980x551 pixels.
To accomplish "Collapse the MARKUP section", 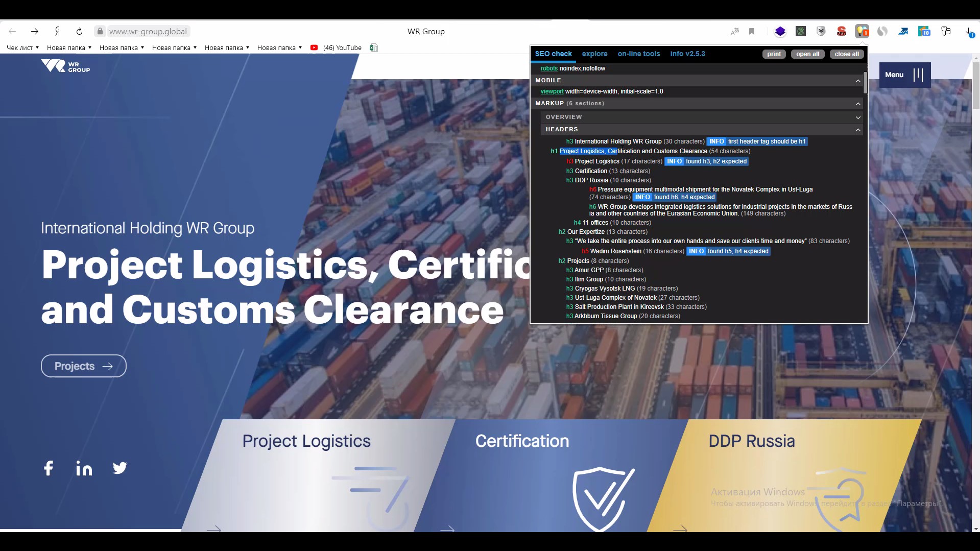I will (858, 104).
